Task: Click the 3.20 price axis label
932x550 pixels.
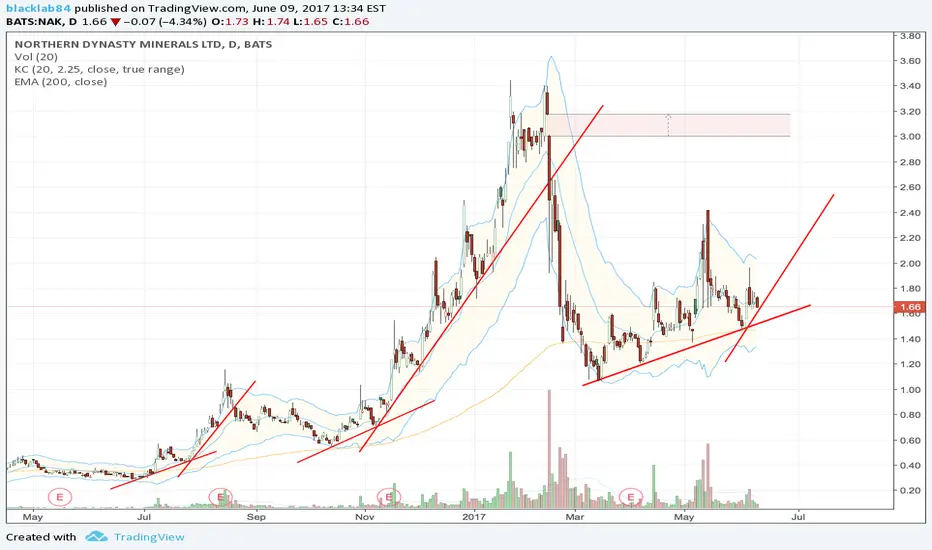Action: (x=910, y=112)
